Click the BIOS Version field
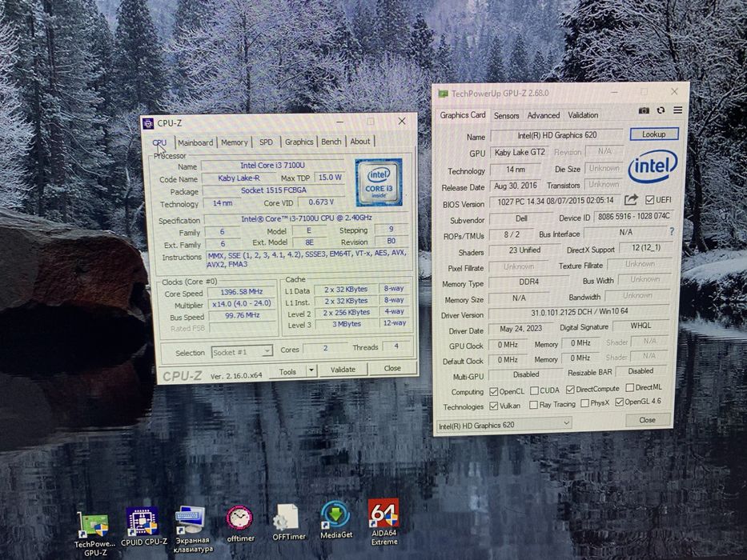The height and width of the screenshot is (560, 747). click(x=556, y=201)
